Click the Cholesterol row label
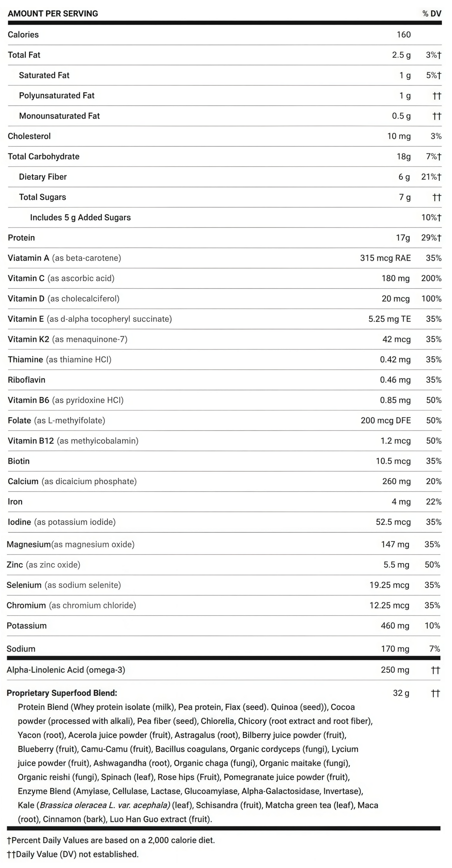This screenshot has width=452, height=868. pyautogui.click(x=29, y=136)
